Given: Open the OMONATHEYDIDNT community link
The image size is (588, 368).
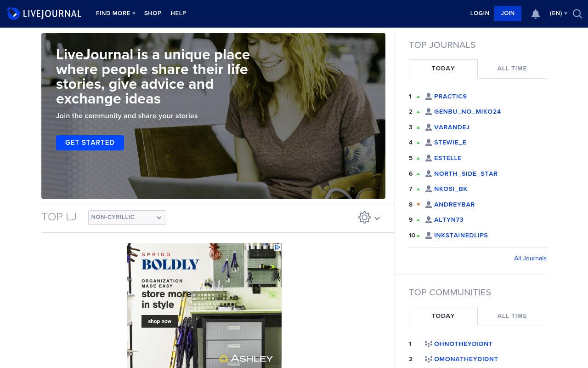Looking at the screenshot, I should [466, 359].
